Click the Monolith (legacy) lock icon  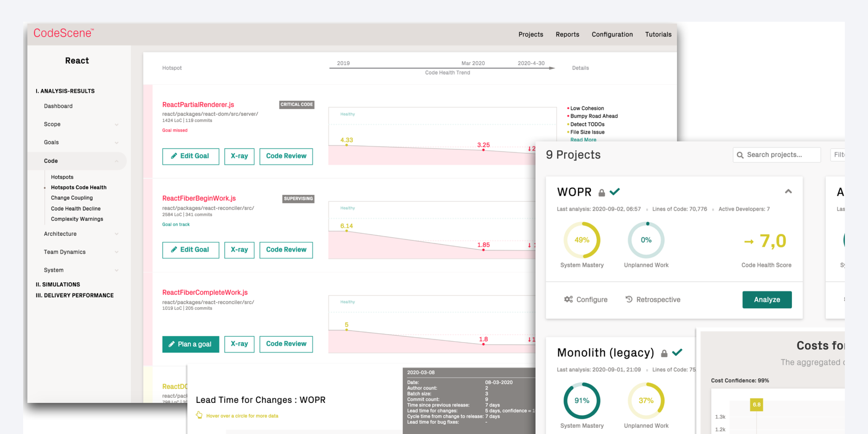pos(664,353)
